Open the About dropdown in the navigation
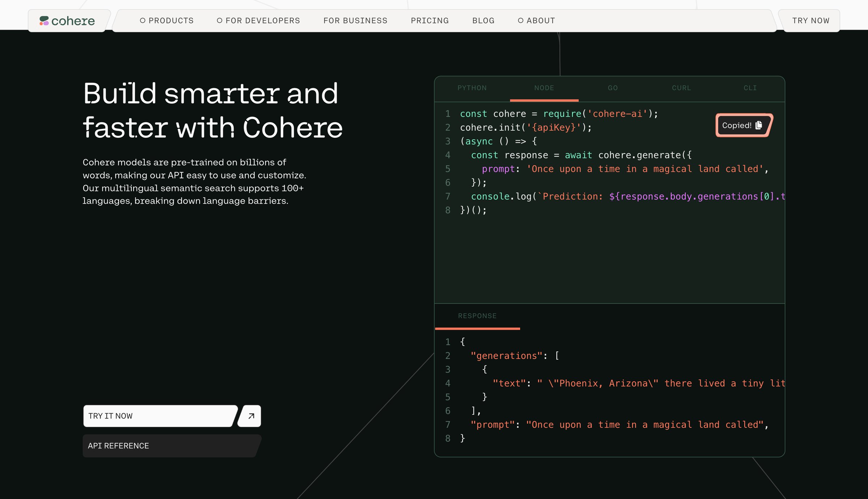The height and width of the screenshot is (499, 868). pyautogui.click(x=536, y=21)
